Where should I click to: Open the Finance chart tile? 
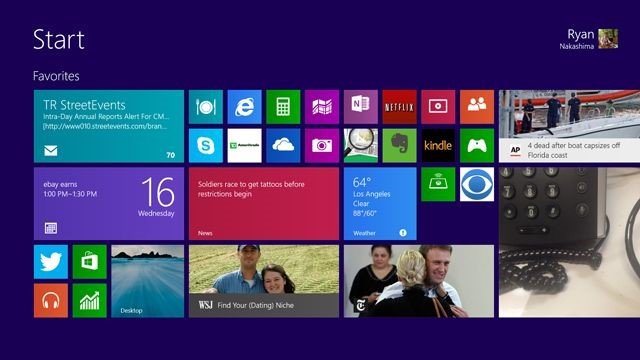89,300
